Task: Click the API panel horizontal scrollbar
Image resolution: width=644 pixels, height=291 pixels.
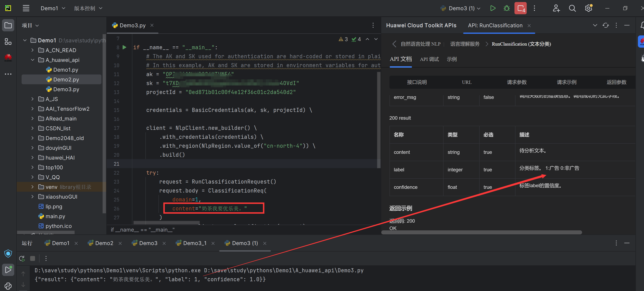Action: 481,232
